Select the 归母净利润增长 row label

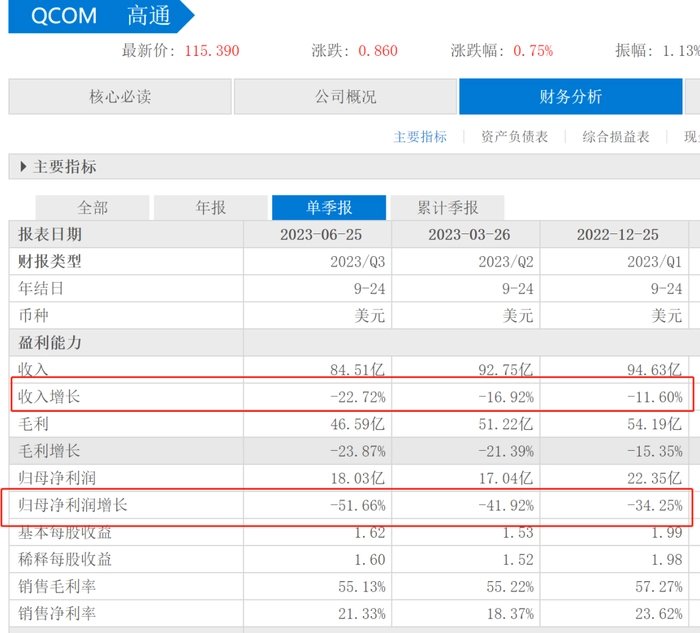click(x=73, y=505)
